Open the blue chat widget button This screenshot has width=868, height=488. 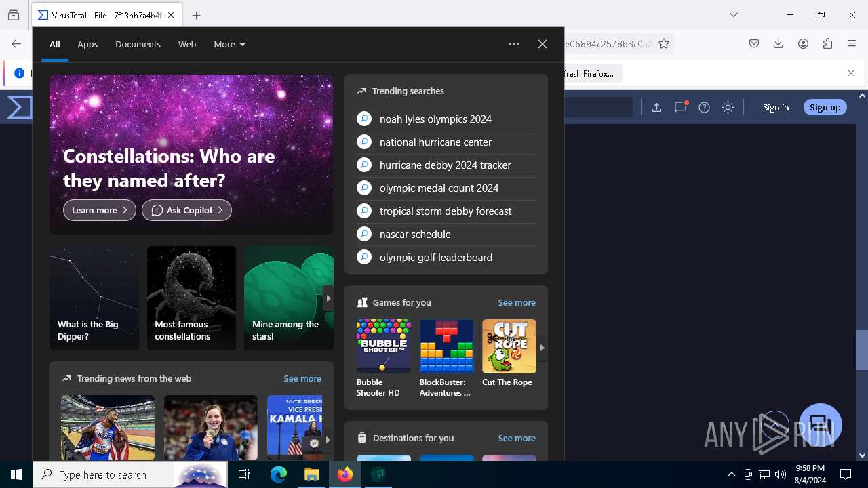click(x=821, y=425)
